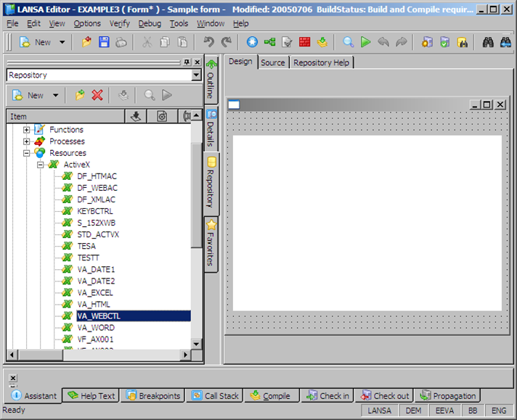Expand the Functions tree node
517x420 pixels.
pyautogui.click(x=27, y=130)
